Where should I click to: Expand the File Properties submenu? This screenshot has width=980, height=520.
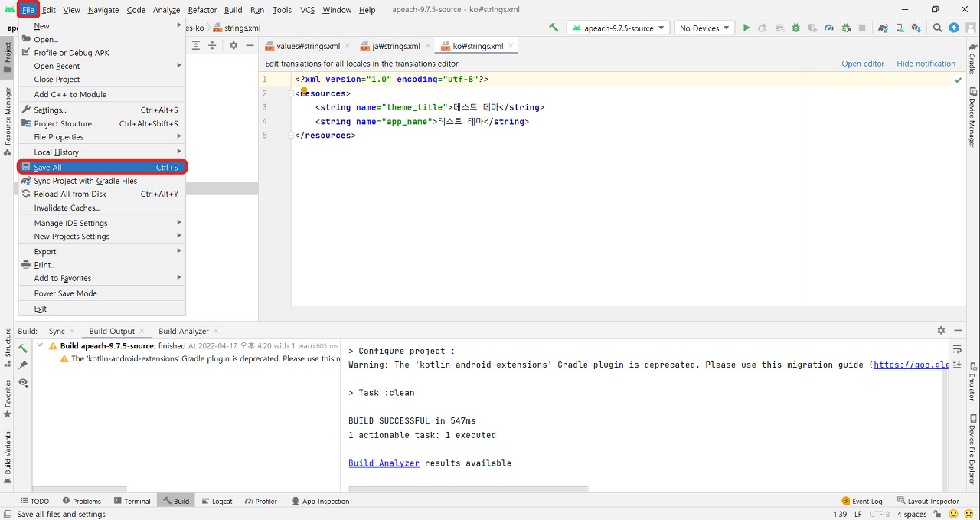(102, 136)
